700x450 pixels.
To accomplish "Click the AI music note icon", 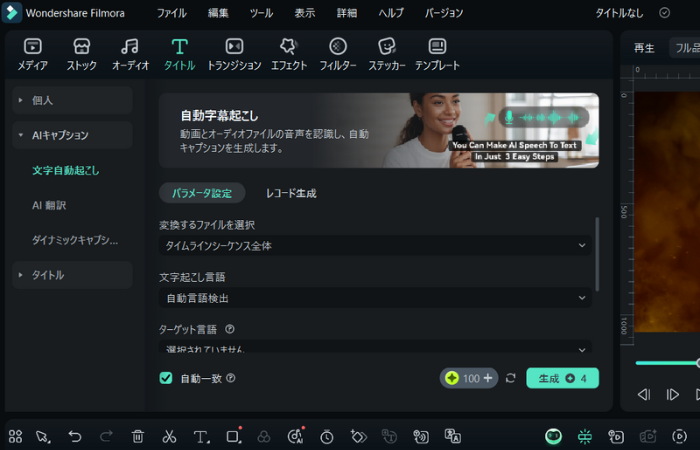I will click(295, 436).
